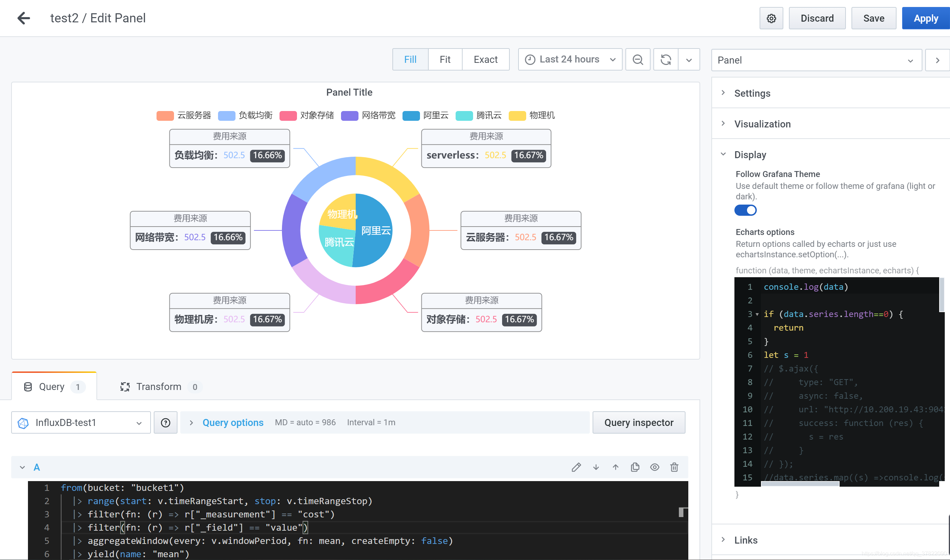950x560 pixels.
Task: Select Fit view mode
Action: (x=445, y=60)
